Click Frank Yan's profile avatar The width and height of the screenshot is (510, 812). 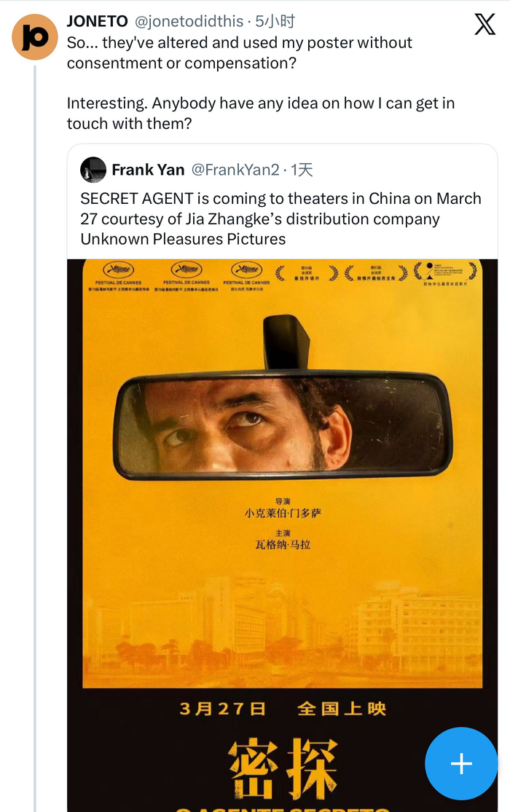coord(93,170)
